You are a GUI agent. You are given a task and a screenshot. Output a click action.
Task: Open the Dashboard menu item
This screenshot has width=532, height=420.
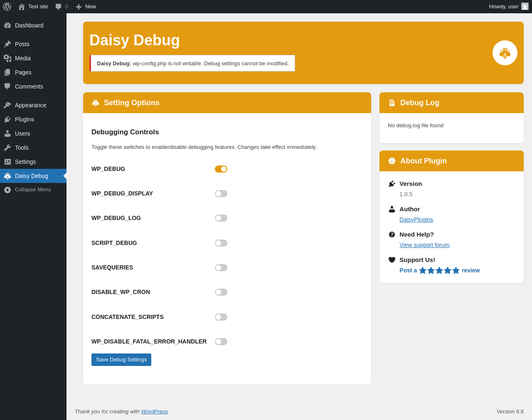coord(33,25)
